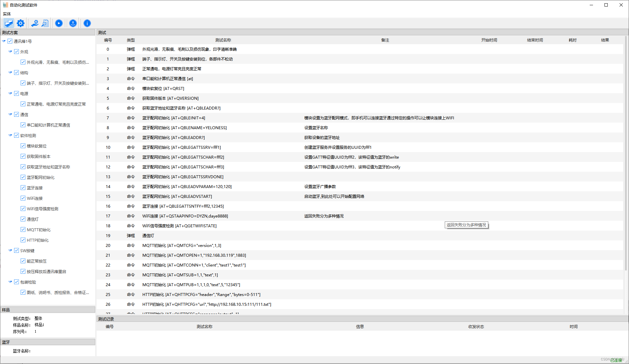
Task: Click the 类型 column header
Action: pyautogui.click(x=131, y=40)
